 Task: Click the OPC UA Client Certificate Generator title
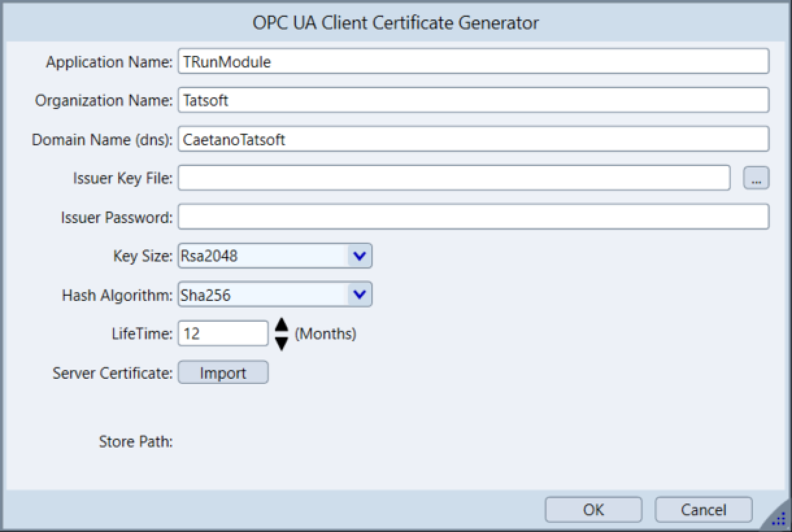coord(395,23)
